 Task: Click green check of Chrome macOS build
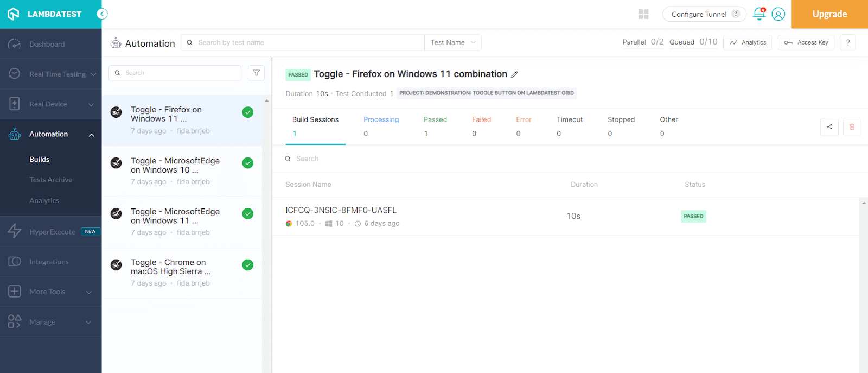248,265
